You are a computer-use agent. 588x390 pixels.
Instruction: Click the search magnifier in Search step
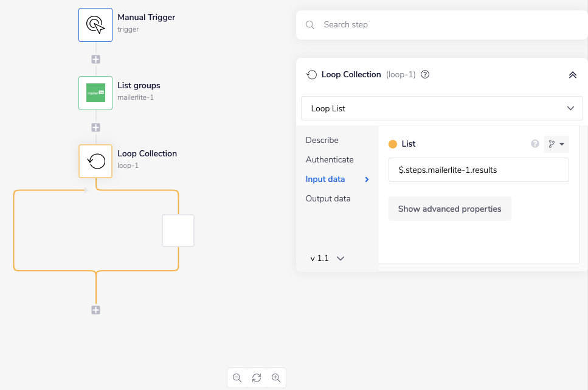coord(310,25)
